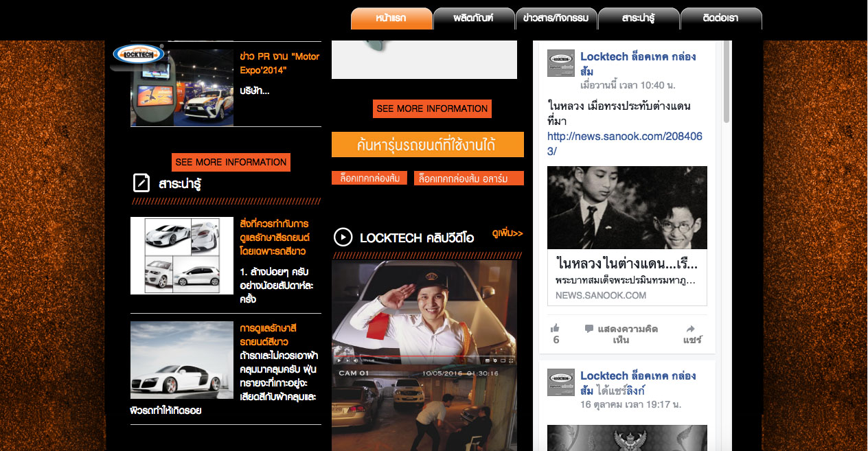Click the four white cars thumbnail
The image size is (868, 451).
[182, 255]
